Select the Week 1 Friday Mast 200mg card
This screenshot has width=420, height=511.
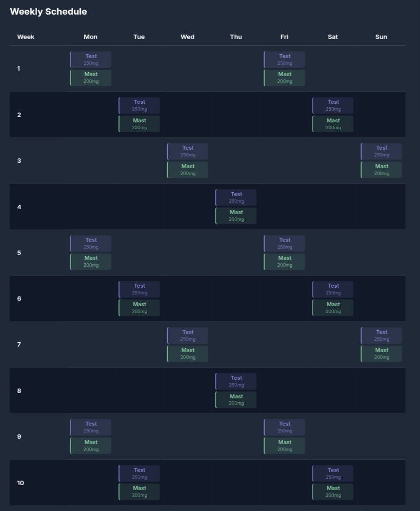(285, 78)
